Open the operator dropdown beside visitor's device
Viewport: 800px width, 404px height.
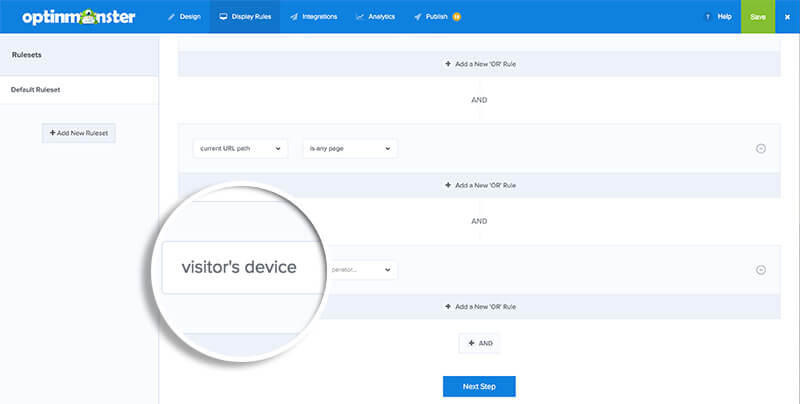(361, 270)
